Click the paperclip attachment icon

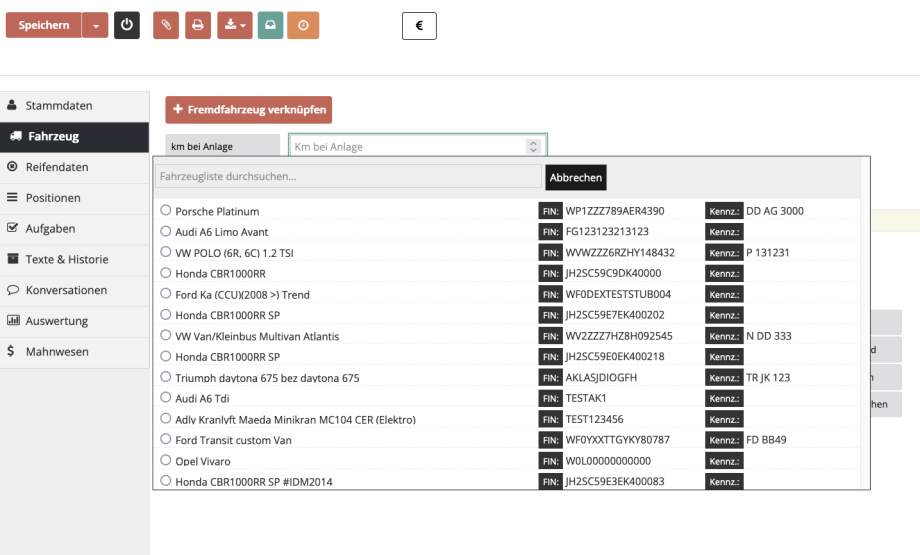point(166,25)
